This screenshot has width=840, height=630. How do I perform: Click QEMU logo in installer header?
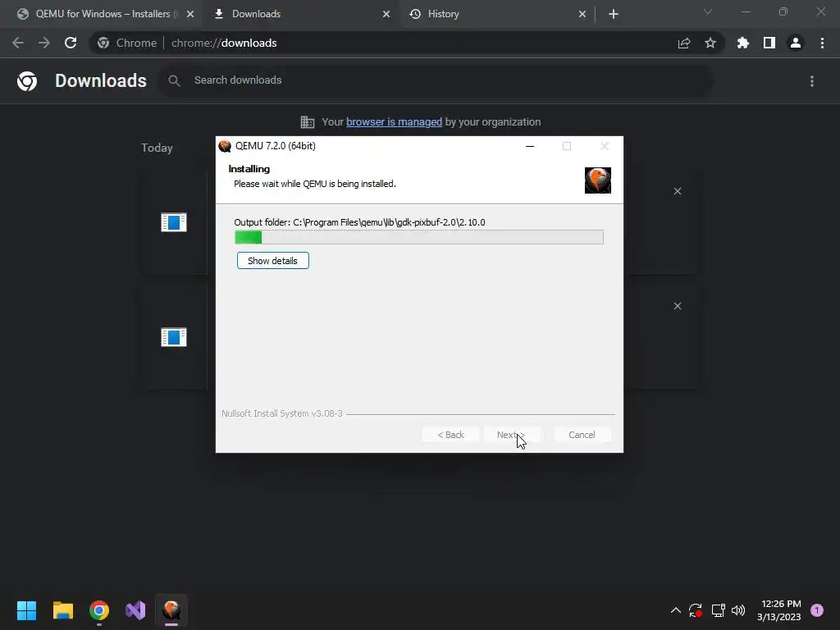point(598,180)
